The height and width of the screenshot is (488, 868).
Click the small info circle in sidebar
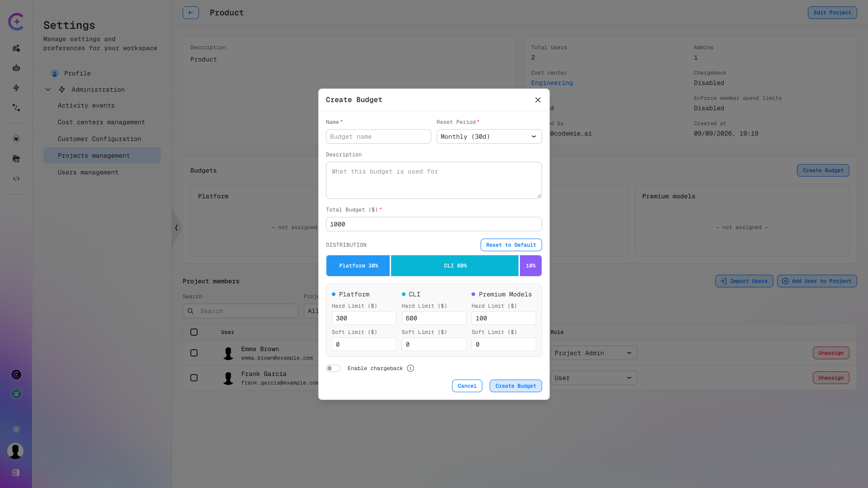(16, 429)
